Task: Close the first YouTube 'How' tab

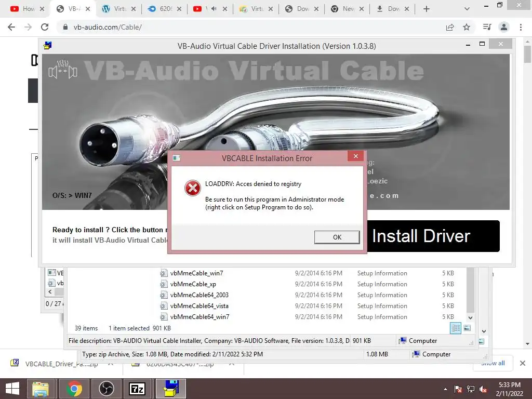Action: click(42, 9)
